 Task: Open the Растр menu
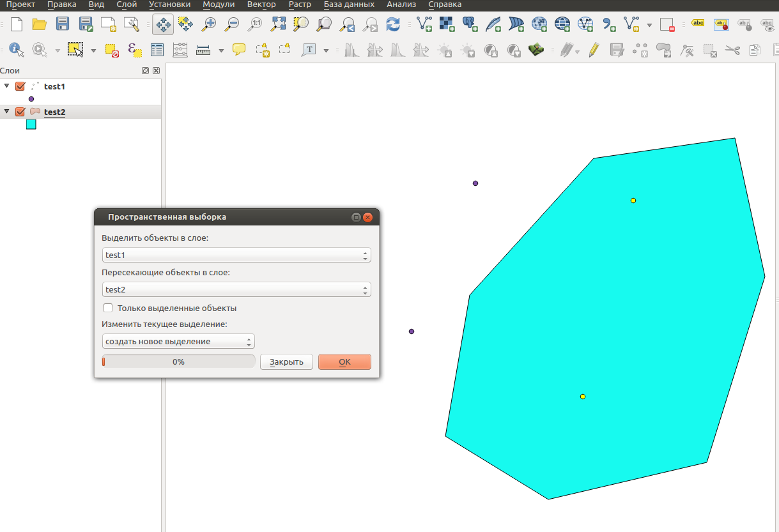(300, 4)
